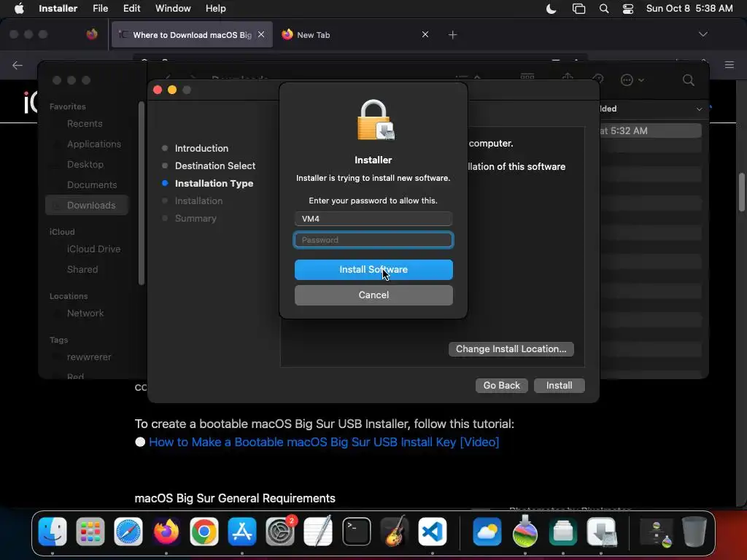
Task: Open Firefox list all tabs chevron
Action: pyautogui.click(x=703, y=34)
